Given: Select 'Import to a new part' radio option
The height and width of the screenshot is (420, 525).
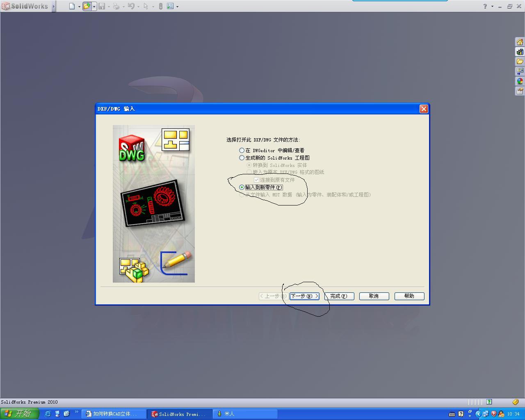Looking at the screenshot, I should click(x=242, y=187).
